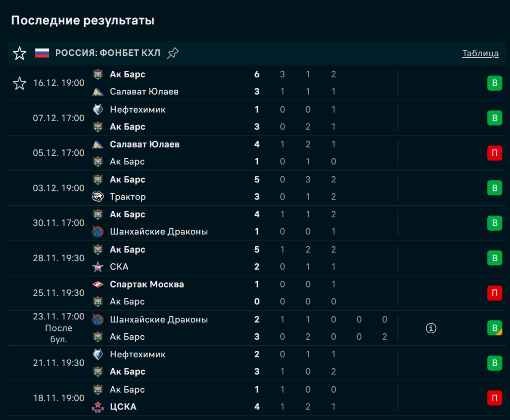The height and width of the screenshot is (420, 510).
Task: Click the red П badge for 05.12 match
Action: tap(494, 153)
